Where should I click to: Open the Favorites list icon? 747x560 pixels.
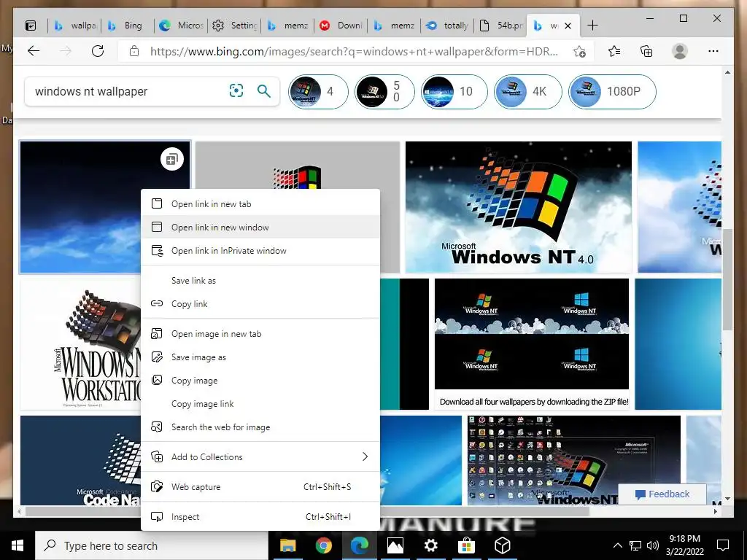[614, 51]
